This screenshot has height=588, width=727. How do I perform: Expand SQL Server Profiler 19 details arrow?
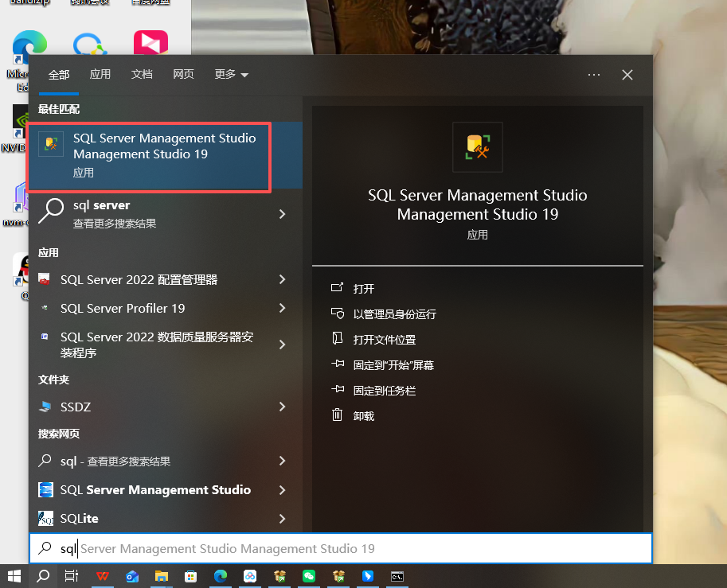tap(283, 308)
